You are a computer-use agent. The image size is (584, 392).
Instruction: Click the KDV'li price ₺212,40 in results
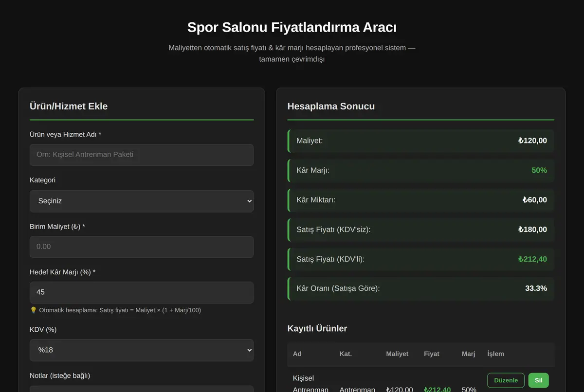532,259
